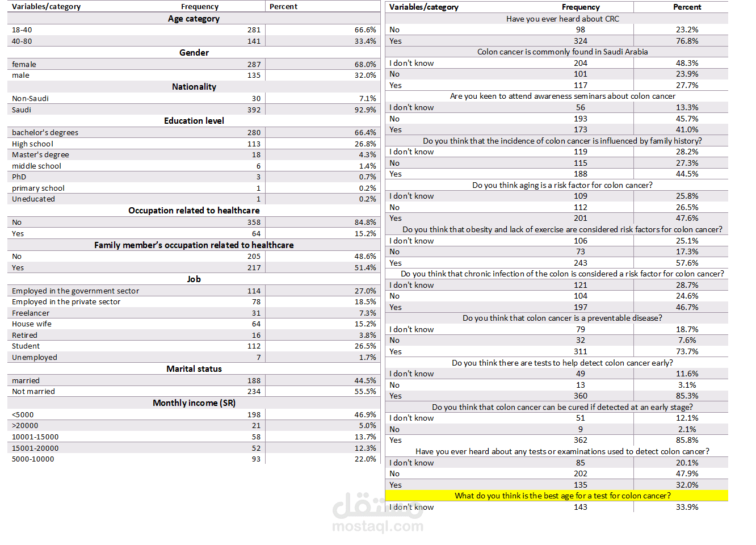This screenshot has height=545, width=756.
Task: Click the 'Student' row label
Action: pyautogui.click(x=26, y=346)
